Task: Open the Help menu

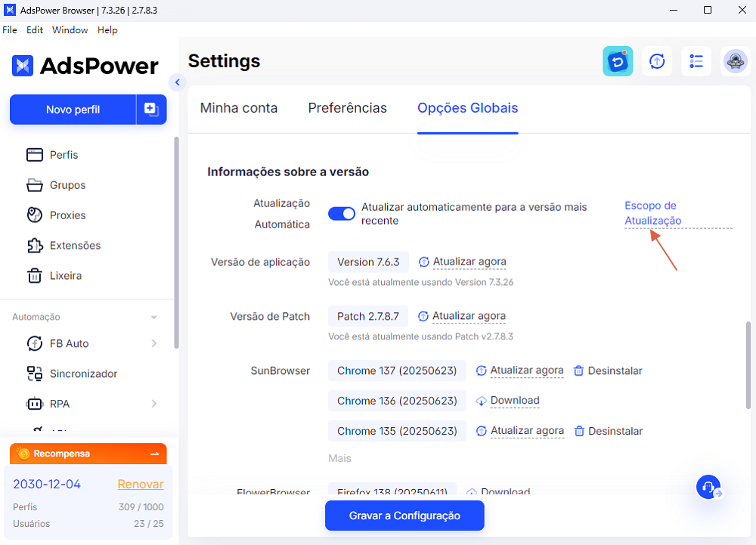Action: tap(107, 30)
